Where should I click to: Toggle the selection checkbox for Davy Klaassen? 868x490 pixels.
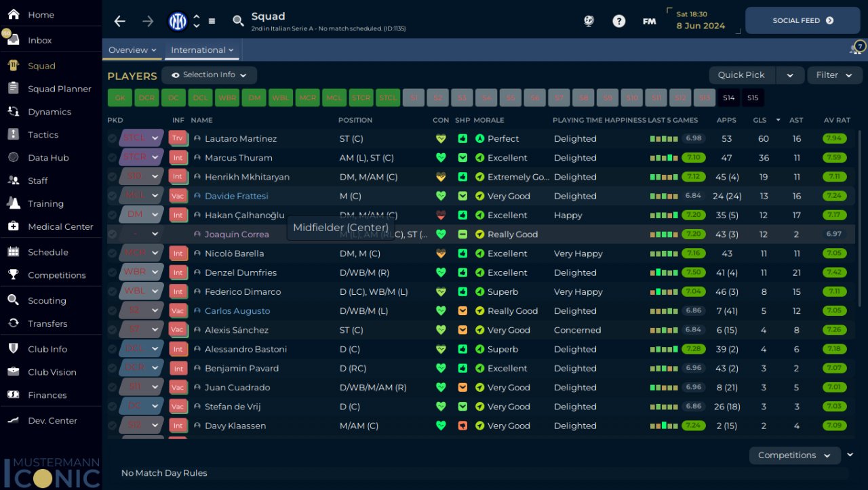point(113,426)
